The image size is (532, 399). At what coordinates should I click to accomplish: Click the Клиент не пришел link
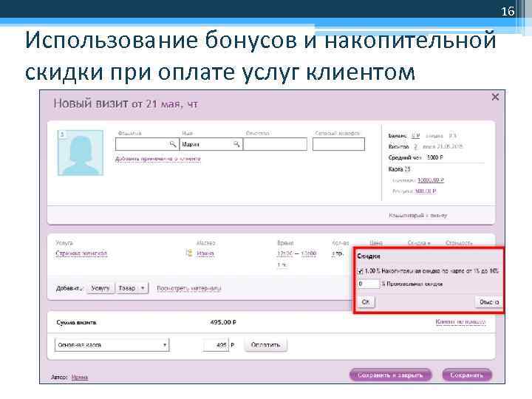(x=461, y=321)
